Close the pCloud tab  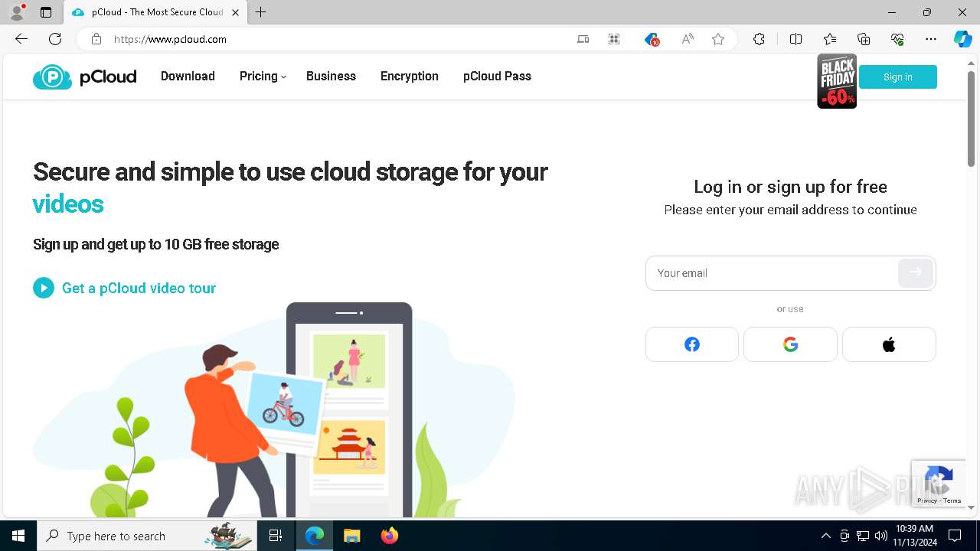pyautogui.click(x=235, y=12)
